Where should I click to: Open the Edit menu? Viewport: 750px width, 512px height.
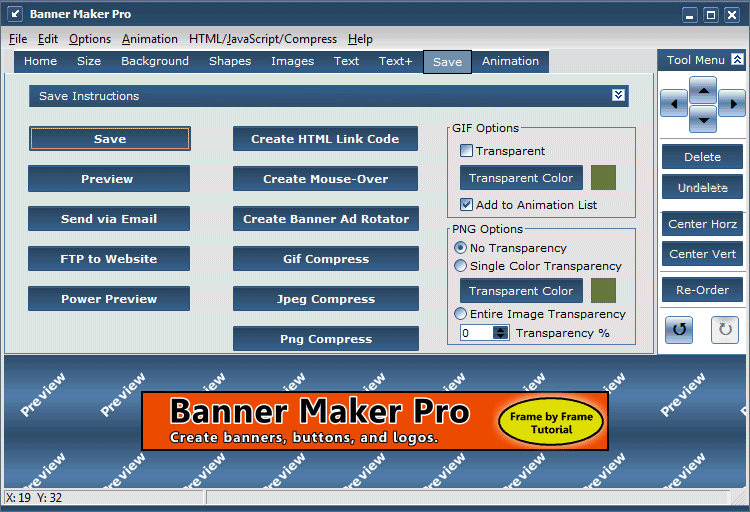[48, 39]
